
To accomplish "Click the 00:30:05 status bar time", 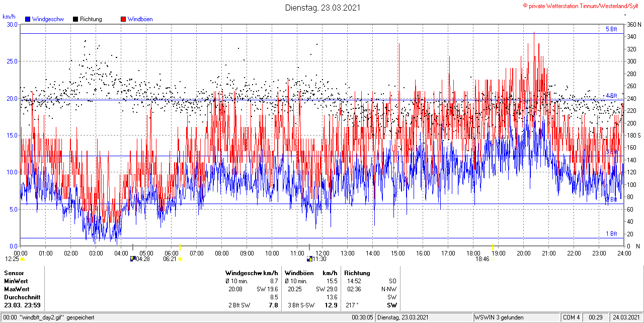I will [x=362, y=317].
